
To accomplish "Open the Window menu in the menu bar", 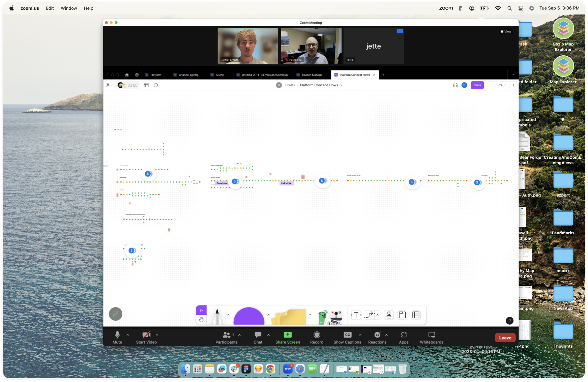I will 69,8.
